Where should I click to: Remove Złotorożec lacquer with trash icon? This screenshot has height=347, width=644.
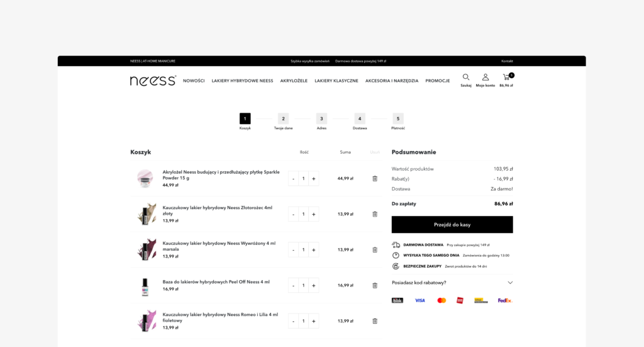click(375, 214)
